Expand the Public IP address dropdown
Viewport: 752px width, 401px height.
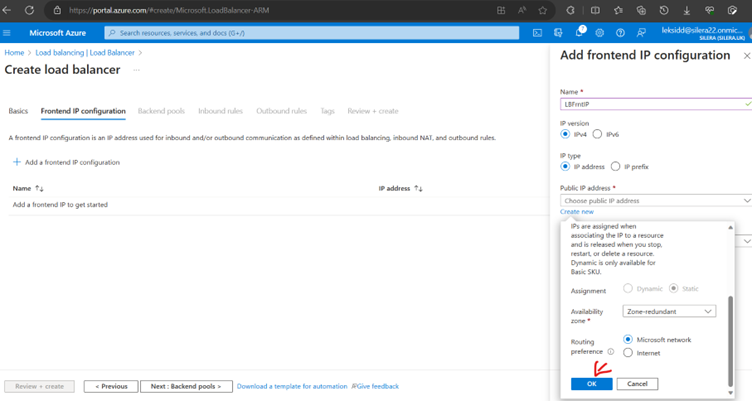tap(656, 201)
